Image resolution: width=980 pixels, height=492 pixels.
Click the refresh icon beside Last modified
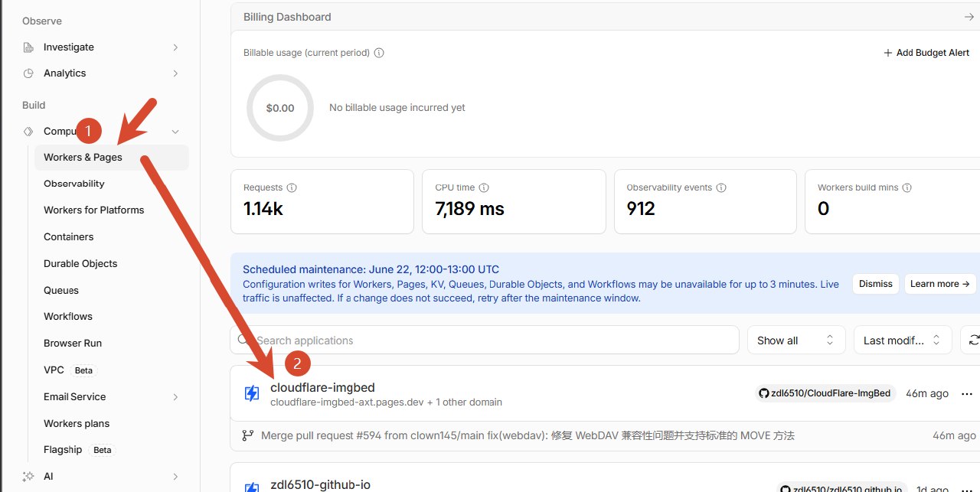(974, 340)
